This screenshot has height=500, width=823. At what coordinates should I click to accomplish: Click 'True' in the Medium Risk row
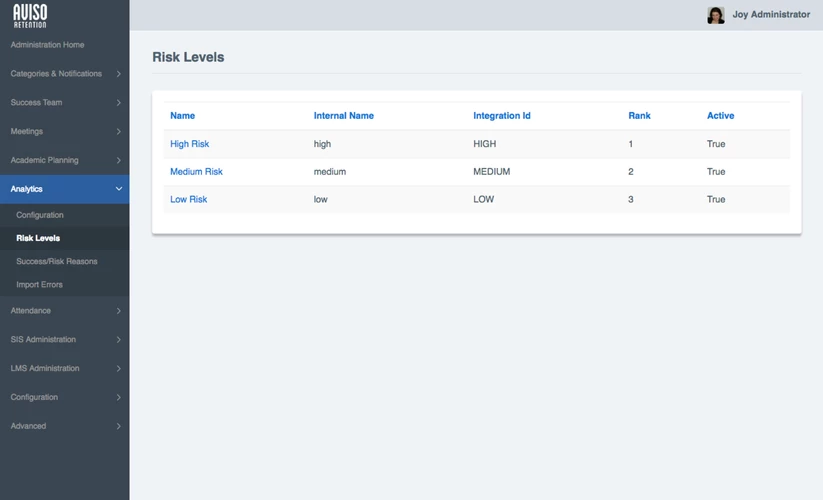(x=716, y=172)
